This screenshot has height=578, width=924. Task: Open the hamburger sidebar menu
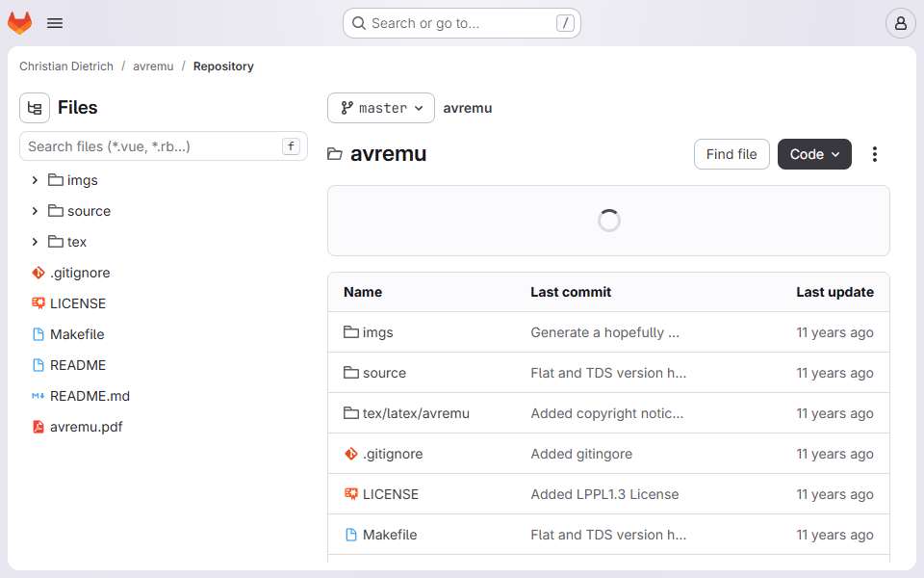coord(55,23)
